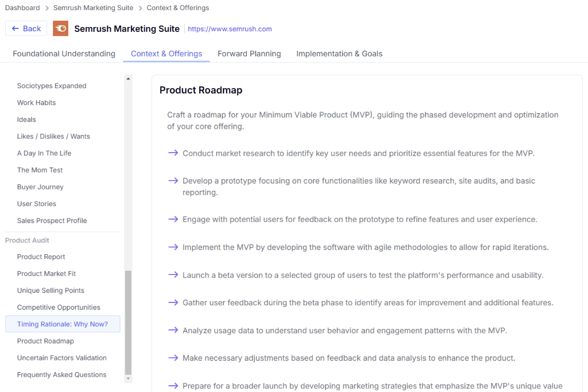Switch to Foundational Understanding tab
The width and height of the screenshot is (588, 392).
click(64, 54)
